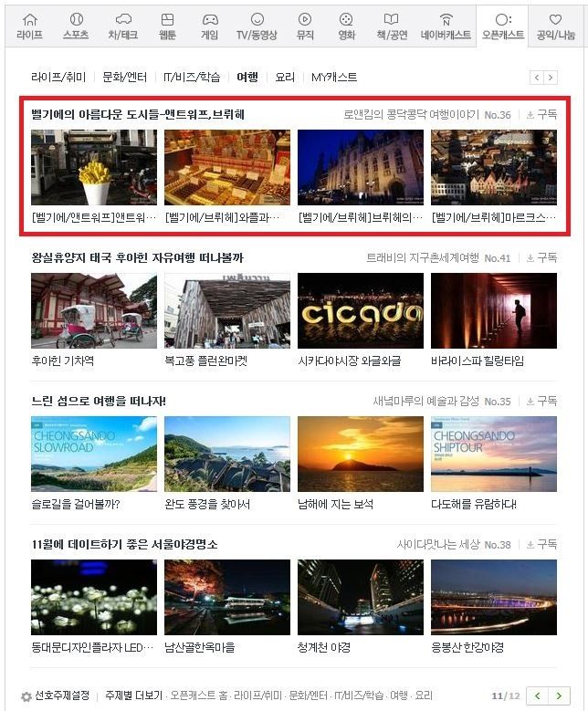588x711 pixels.
Task: Open the 남해에 지는 보석 sunset thumbnail
Action: [x=361, y=454]
